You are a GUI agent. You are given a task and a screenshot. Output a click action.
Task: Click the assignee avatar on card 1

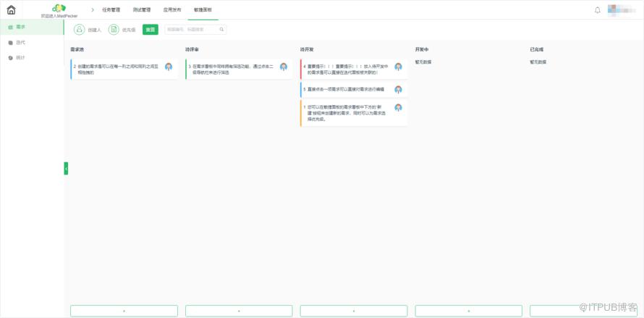(399, 108)
